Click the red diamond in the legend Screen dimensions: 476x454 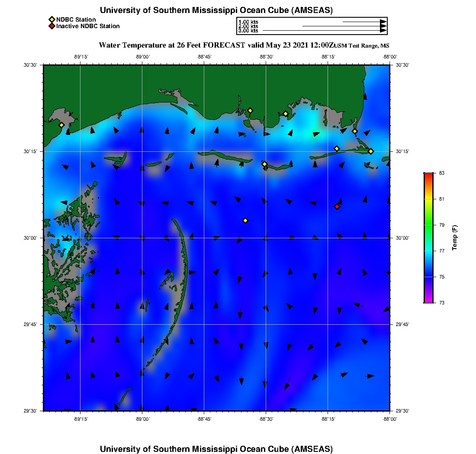tap(52, 26)
